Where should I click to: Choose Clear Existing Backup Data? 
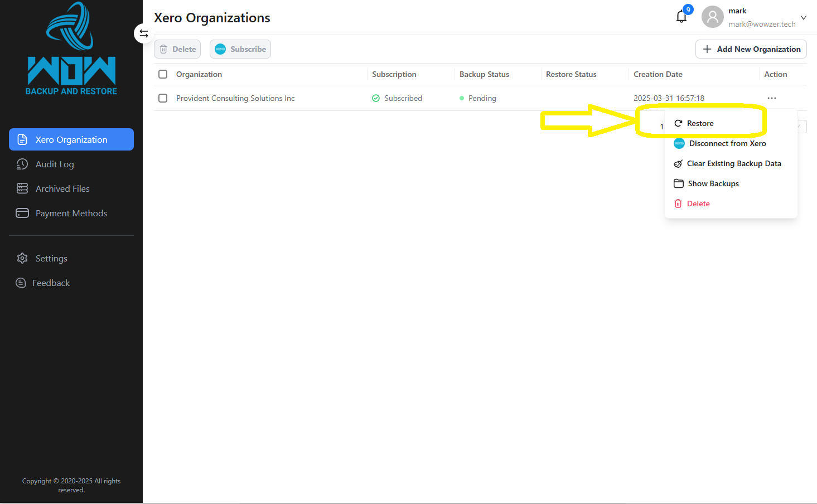click(x=733, y=163)
